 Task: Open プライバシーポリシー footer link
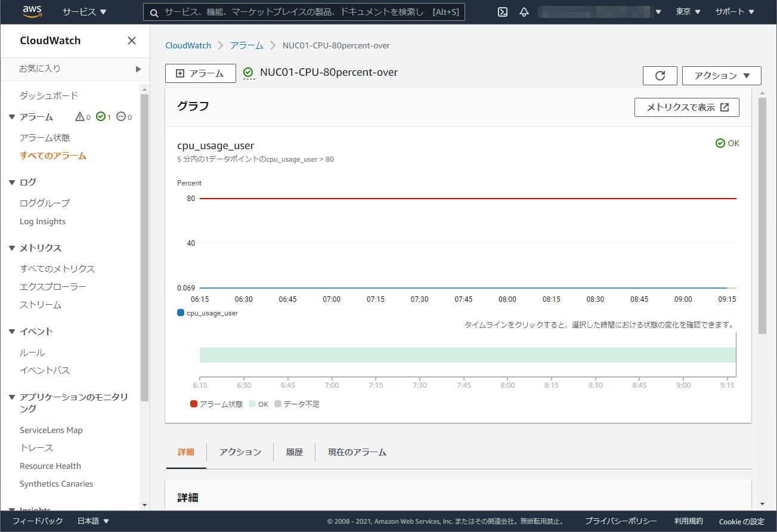[620, 521]
